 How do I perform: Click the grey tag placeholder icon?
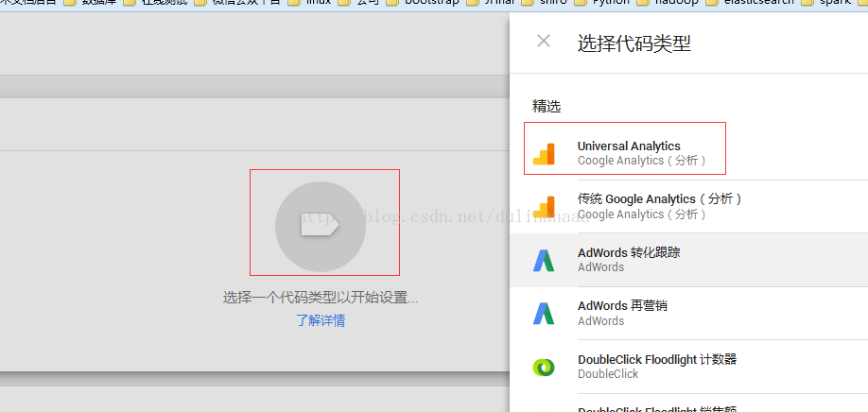[x=321, y=226]
